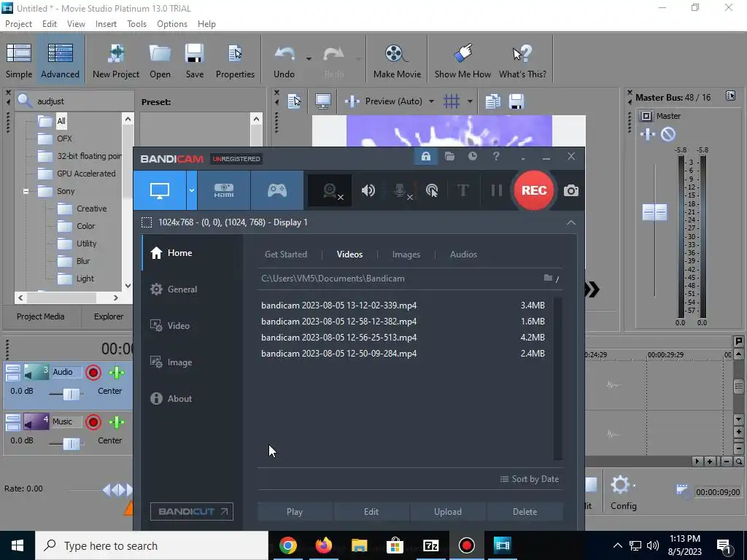The height and width of the screenshot is (560, 747).
Task: Open the Bandicut link button
Action: [192, 511]
